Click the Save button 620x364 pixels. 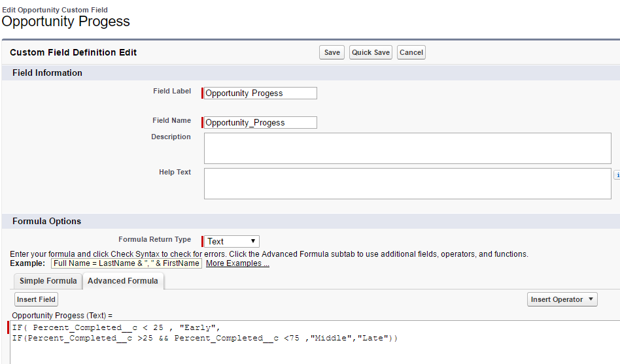332,52
